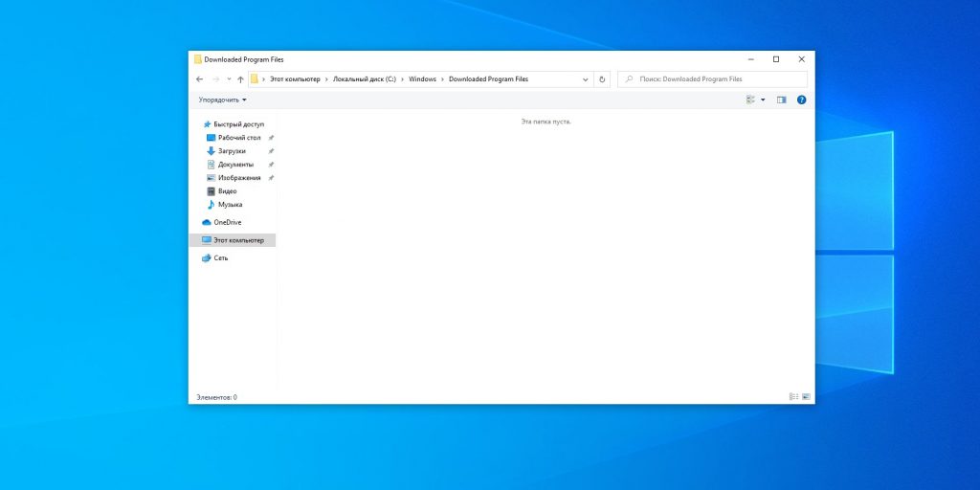Go back with the left arrow
This screenshot has width=980, height=490.
[199, 79]
